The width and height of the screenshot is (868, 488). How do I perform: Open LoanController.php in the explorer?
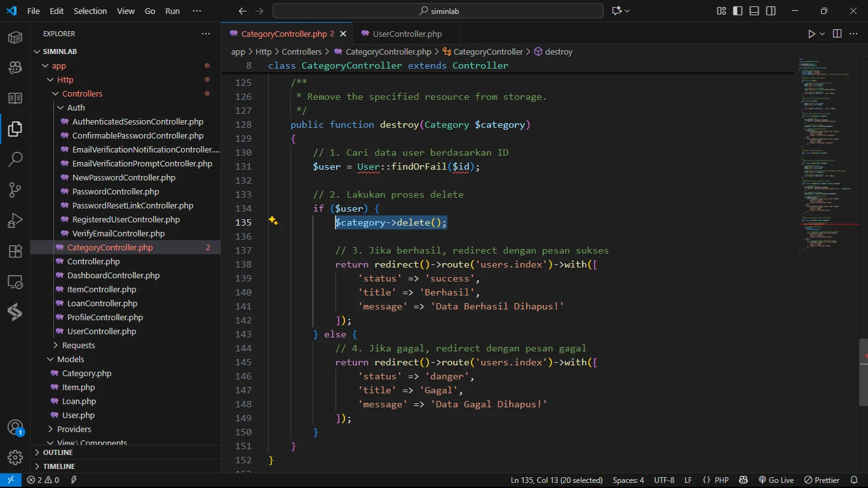pyautogui.click(x=102, y=303)
